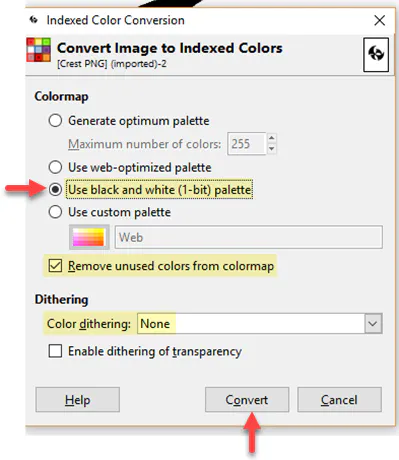Open the custom palette gradient swatch
The image size is (399, 460).
tap(89, 237)
